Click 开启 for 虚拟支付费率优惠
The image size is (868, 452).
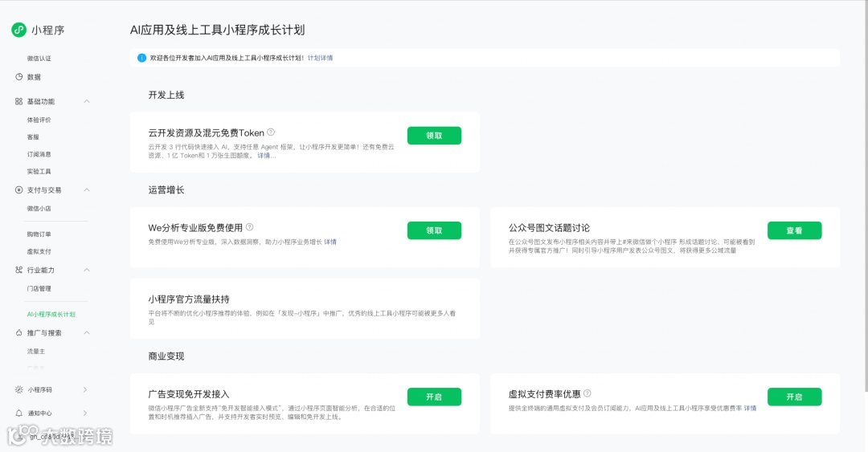point(794,397)
